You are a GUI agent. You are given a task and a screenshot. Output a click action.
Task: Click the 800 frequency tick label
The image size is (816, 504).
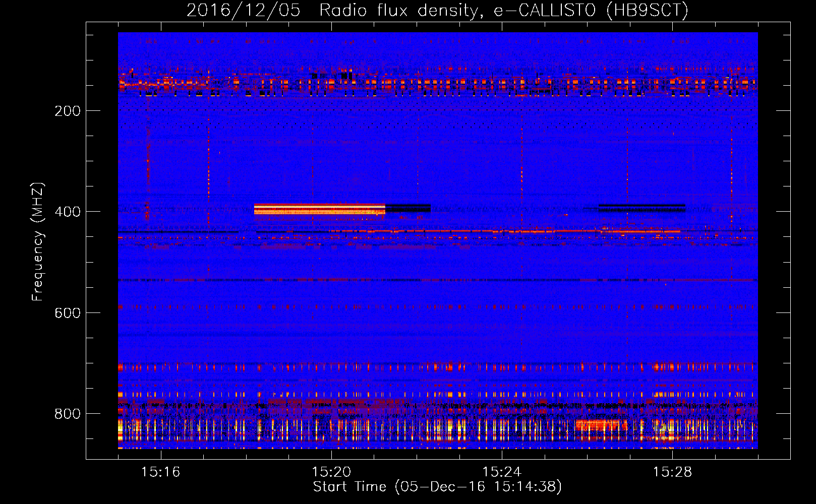click(68, 414)
